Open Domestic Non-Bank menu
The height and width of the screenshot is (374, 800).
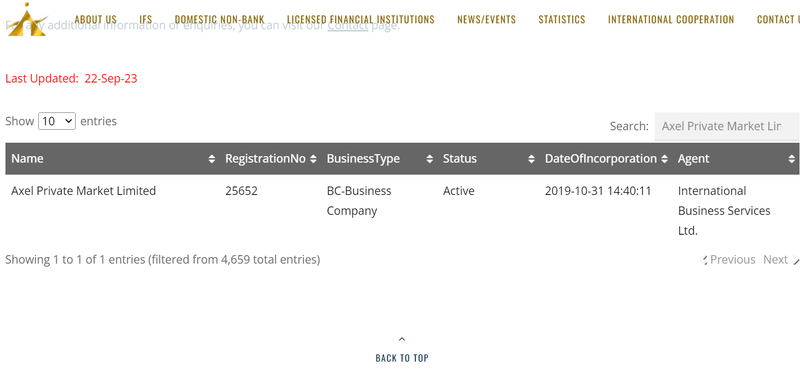219,19
